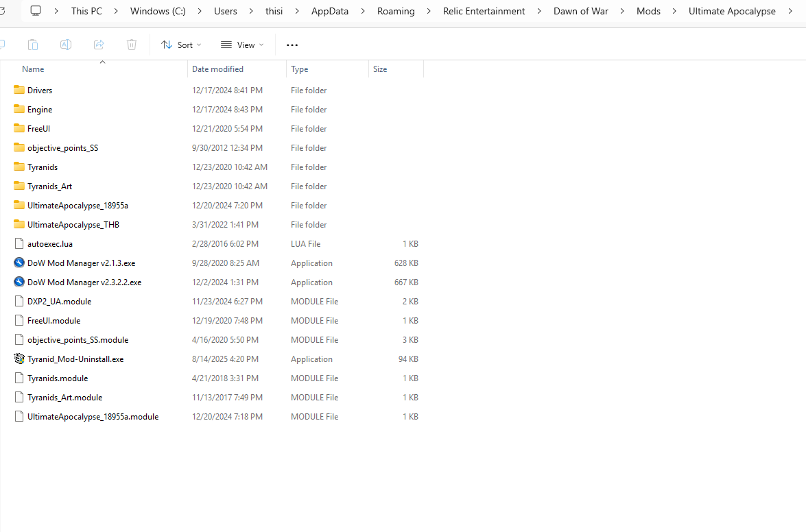The height and width of the screenshot is (532, 806).
Task: Select the Tyranids_Art folder icon
Action: point(19,186)
